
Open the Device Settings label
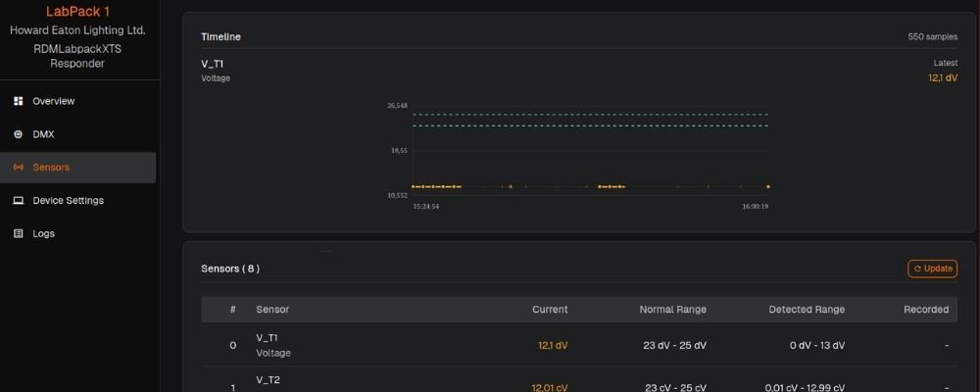pyautogui.click(x=69, y=201)
